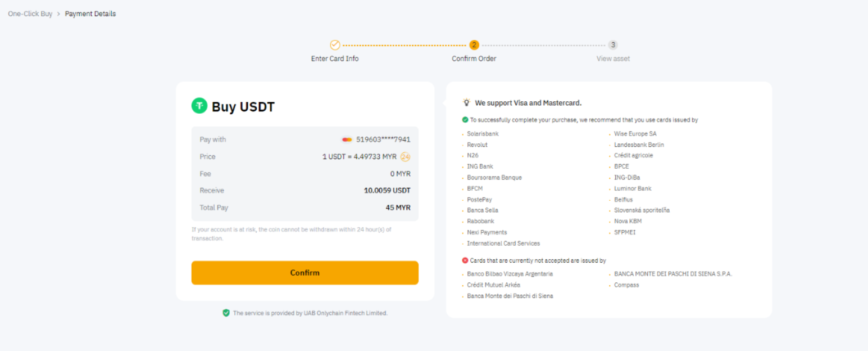Click the lightbulb icon beside Visa and Mastercard tip
Screen dimensions: 868x351
466,102
